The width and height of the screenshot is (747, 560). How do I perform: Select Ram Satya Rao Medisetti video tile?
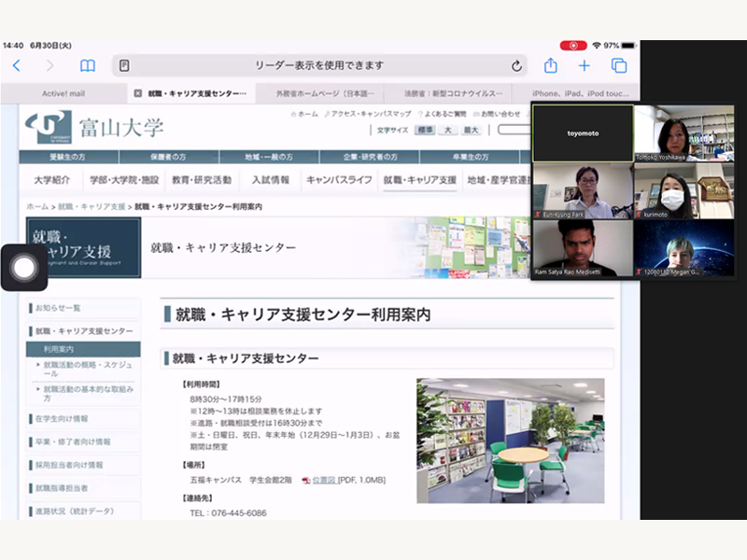(x=583, y=248)
